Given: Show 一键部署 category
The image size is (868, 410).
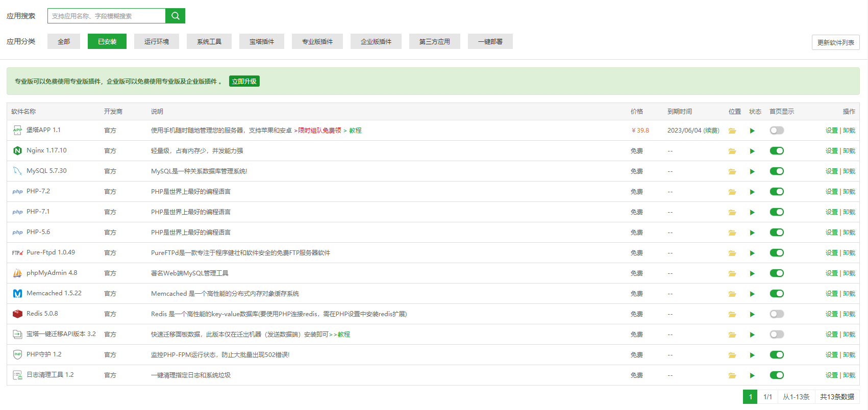Looking at the screenshot, I should pos(490,41).
